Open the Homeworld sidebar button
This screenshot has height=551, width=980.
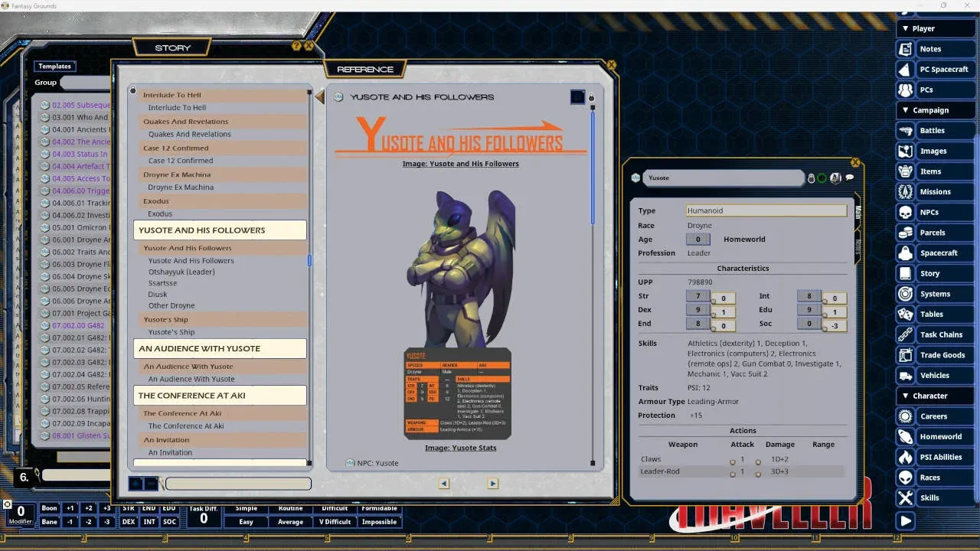pyautogui.click(x=936, y=436)
